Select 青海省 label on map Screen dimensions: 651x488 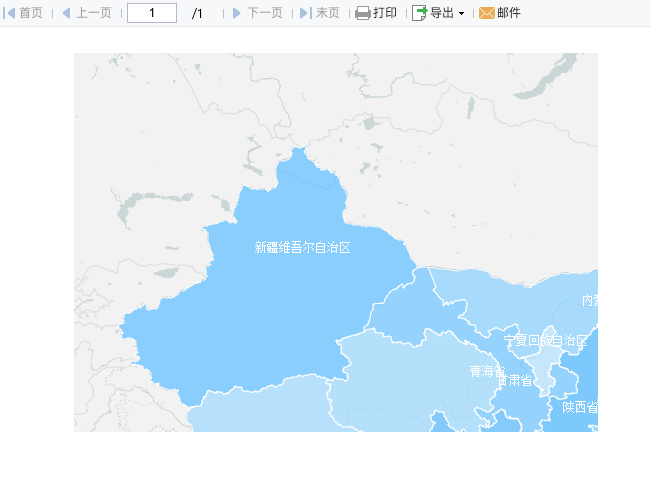pos(487,371)
